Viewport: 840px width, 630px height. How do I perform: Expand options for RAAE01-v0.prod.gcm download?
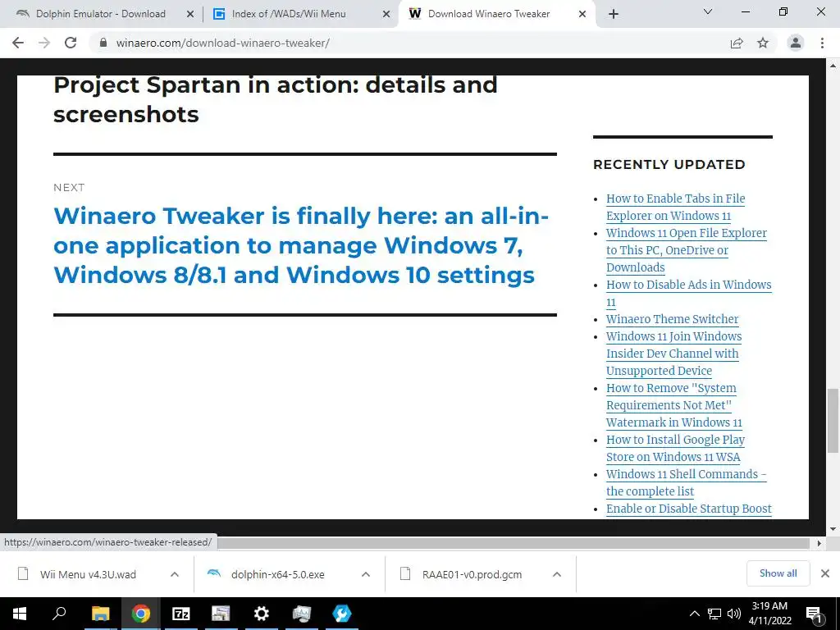point(557,575)
